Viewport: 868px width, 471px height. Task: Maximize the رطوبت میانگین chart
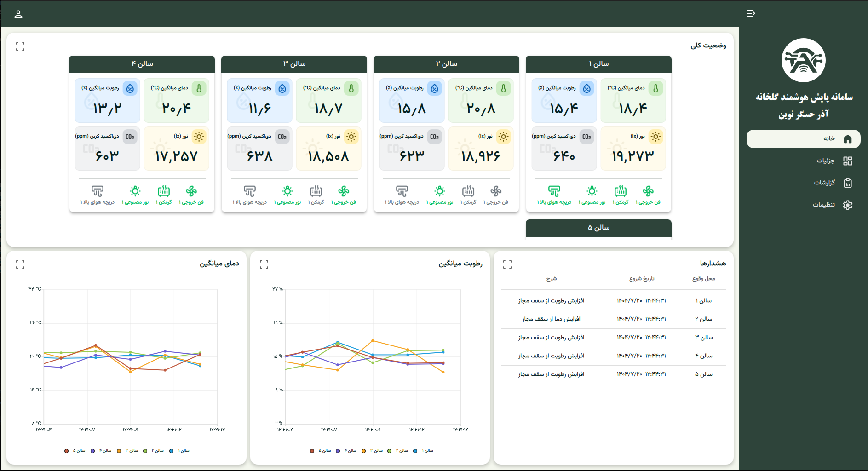pyautogui.click(x=264, y=264)
